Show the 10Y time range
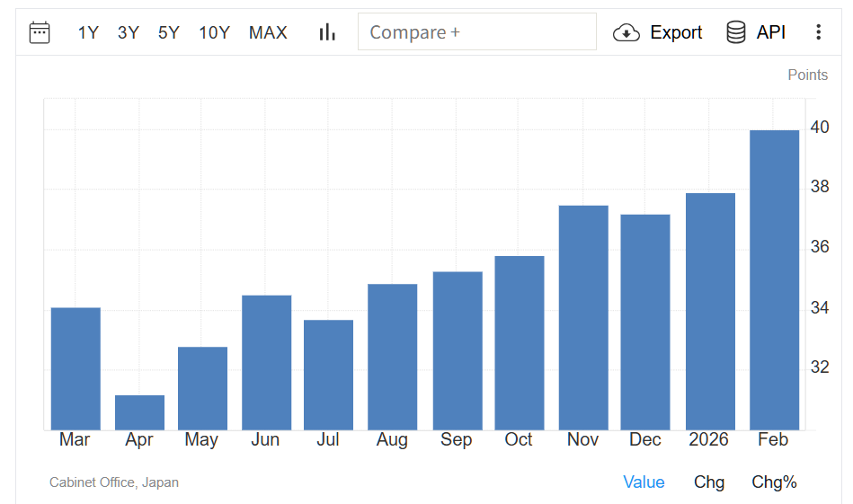Screen dimensions: 853x504 214,32
